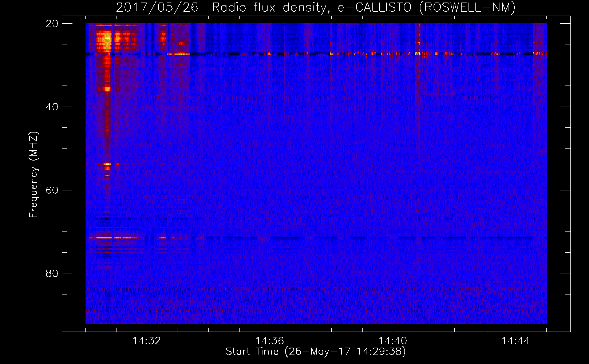Click the plot title '2017/05/26 Radio flux density'
This screenshot has width=589, height=364.
(316, 7)
